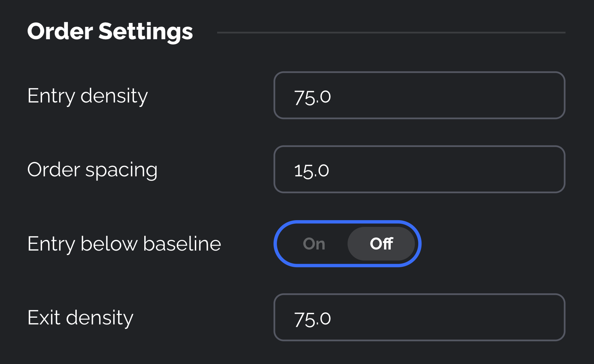Click the Entry density label
Screen dimensions: 594x364
click(x=87, y=96)
